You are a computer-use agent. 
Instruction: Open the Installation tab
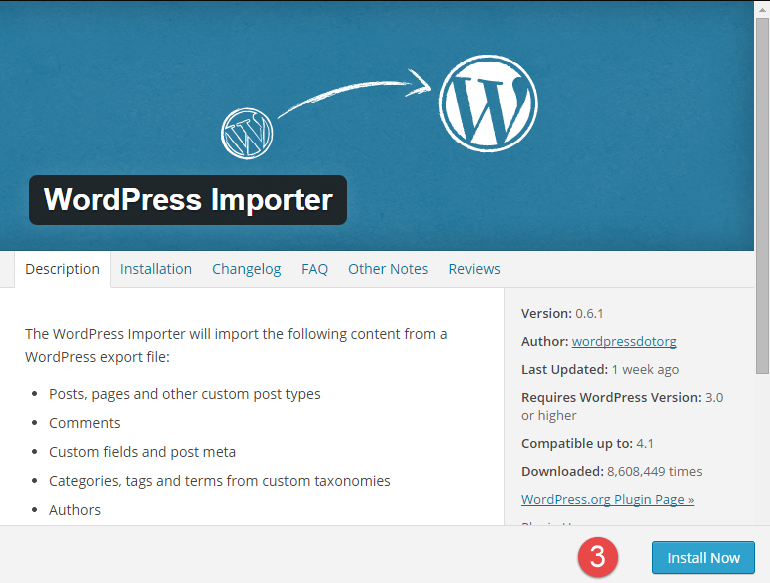pyautogui.click(x=156, y=269)
